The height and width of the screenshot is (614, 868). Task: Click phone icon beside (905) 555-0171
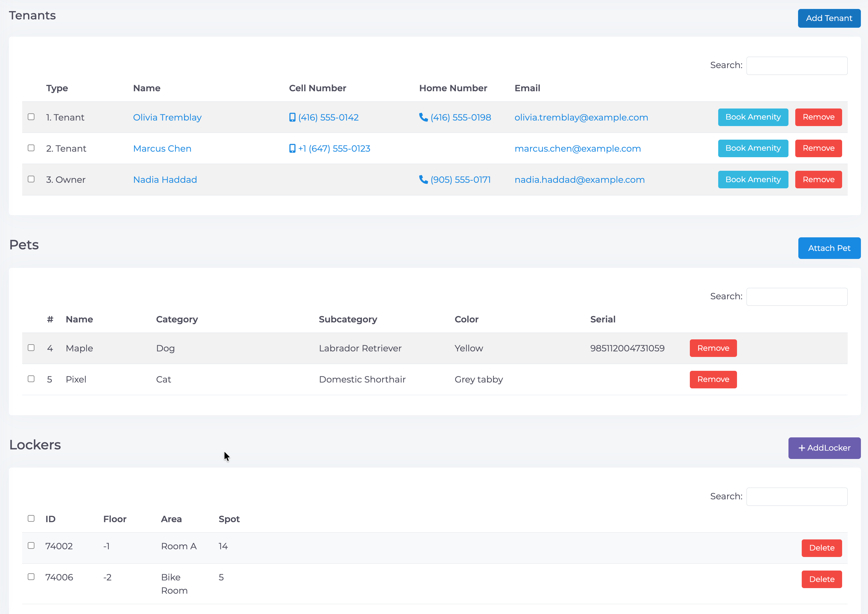[424, 179]
